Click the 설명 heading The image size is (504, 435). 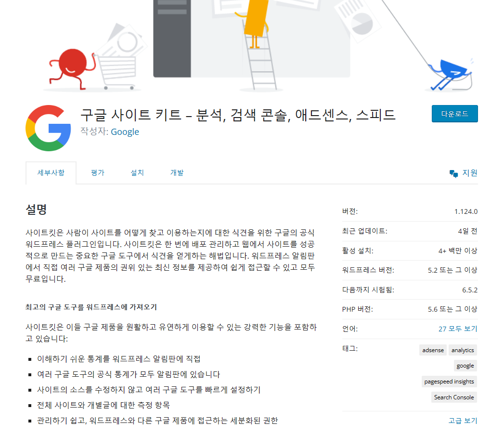(36, 210)
